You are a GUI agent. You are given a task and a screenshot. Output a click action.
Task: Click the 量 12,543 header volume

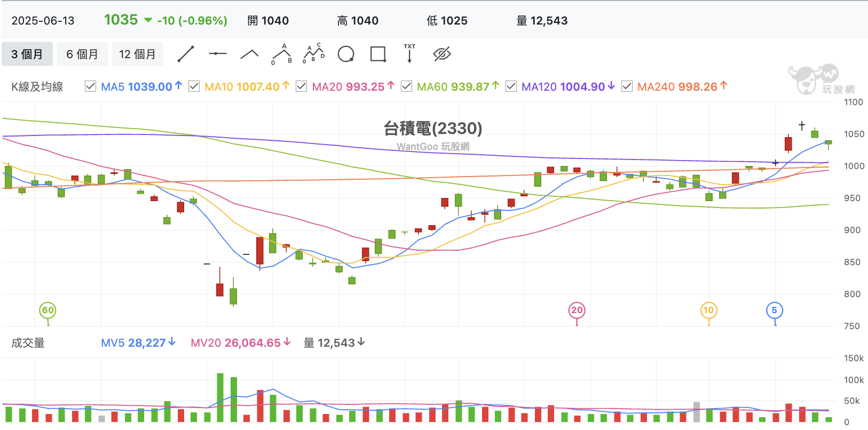(542, 21)
